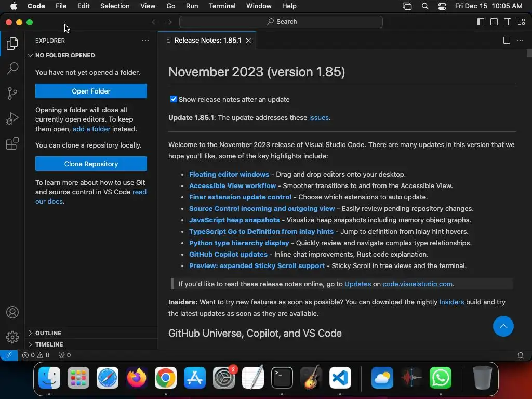Open the Selection menu
The height and width of the screenshot is (399, 532).
click(x=115, y=6)
